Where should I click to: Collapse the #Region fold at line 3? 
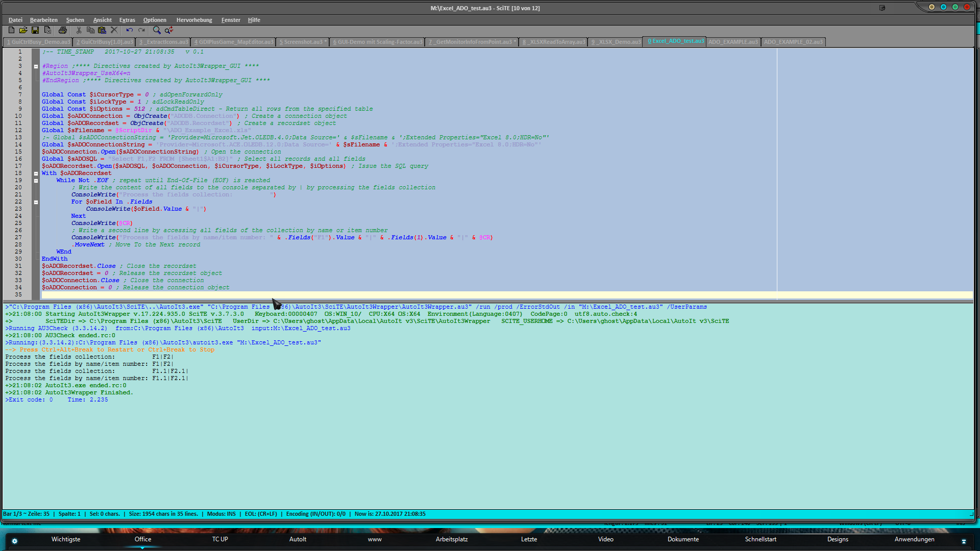tap(36, 66)
